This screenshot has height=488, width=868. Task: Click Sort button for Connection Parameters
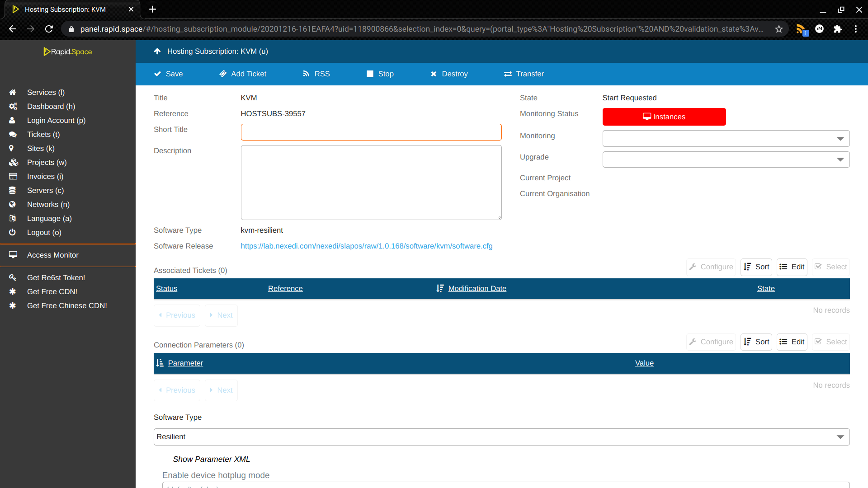pyautogui.click(x=756, y=342)
